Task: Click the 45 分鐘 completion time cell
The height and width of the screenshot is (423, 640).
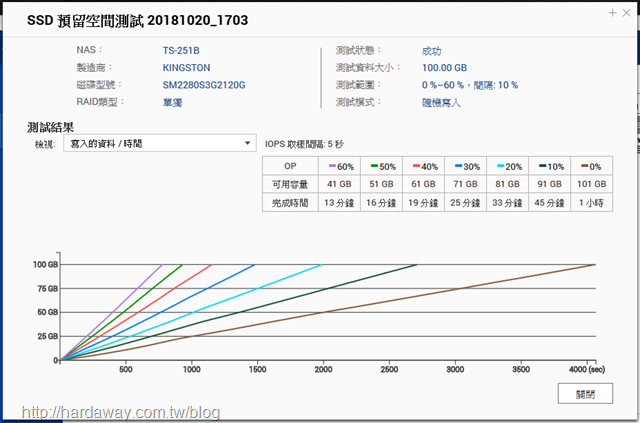Action: point(550,203)
